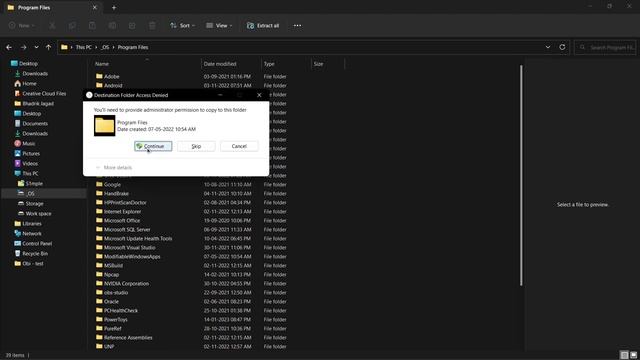
Task: Open a new tab with plus icon
Action: point(114,7)
